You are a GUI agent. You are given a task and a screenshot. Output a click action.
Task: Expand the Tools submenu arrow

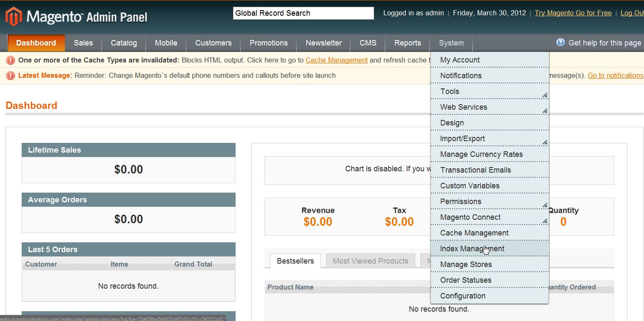[544, 94]
